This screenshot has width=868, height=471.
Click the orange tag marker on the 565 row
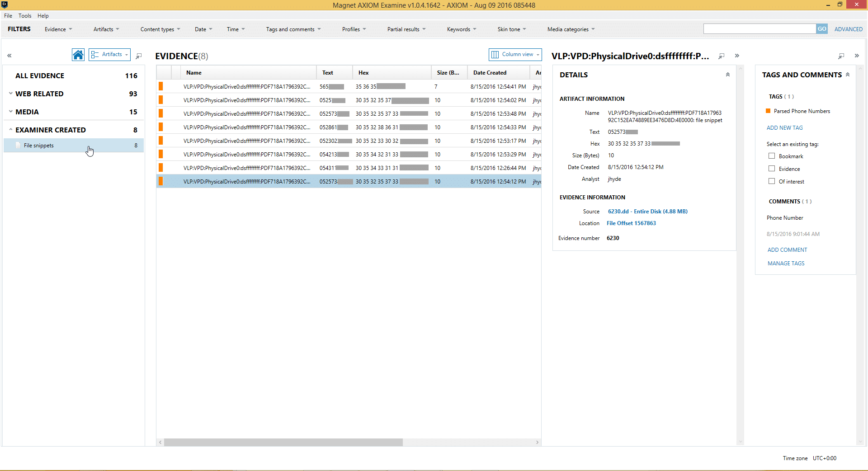[160, 86]
